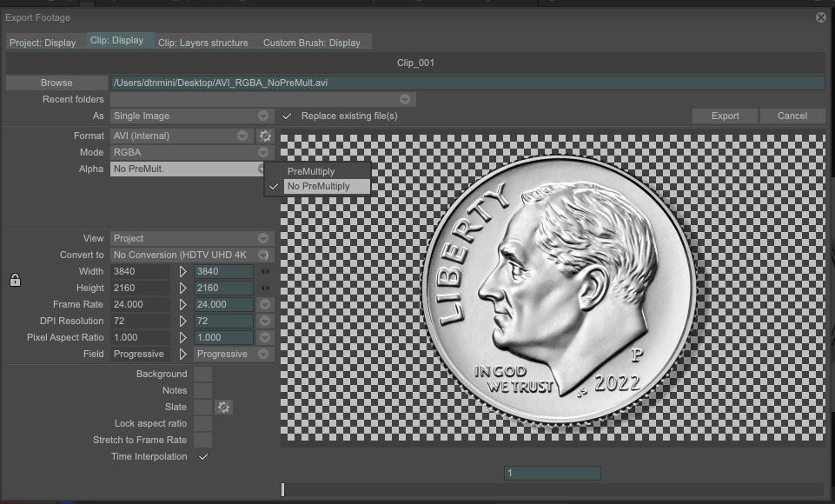Copy project Width to export width arrow
This screenshot has height=504, width=835.
(x=182, y=272)
